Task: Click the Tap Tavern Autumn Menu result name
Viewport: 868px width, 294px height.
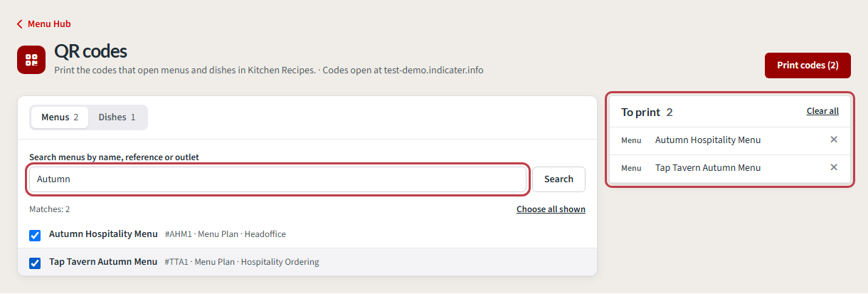Action: point(103,262)
